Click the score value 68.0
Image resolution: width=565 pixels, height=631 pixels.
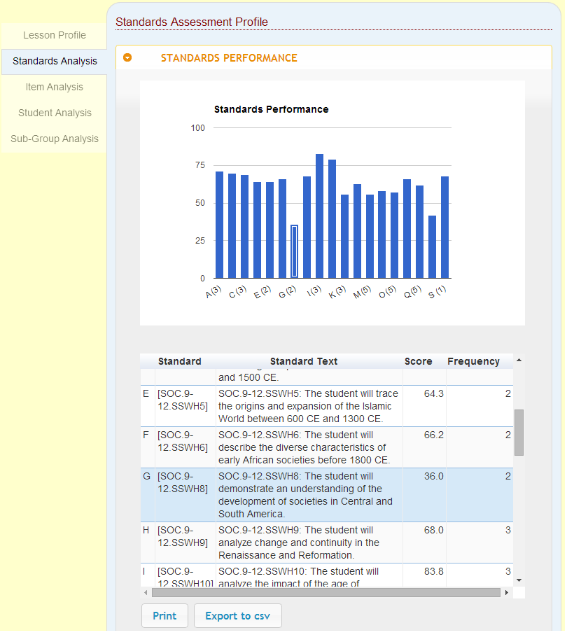(x=433, y=530)
